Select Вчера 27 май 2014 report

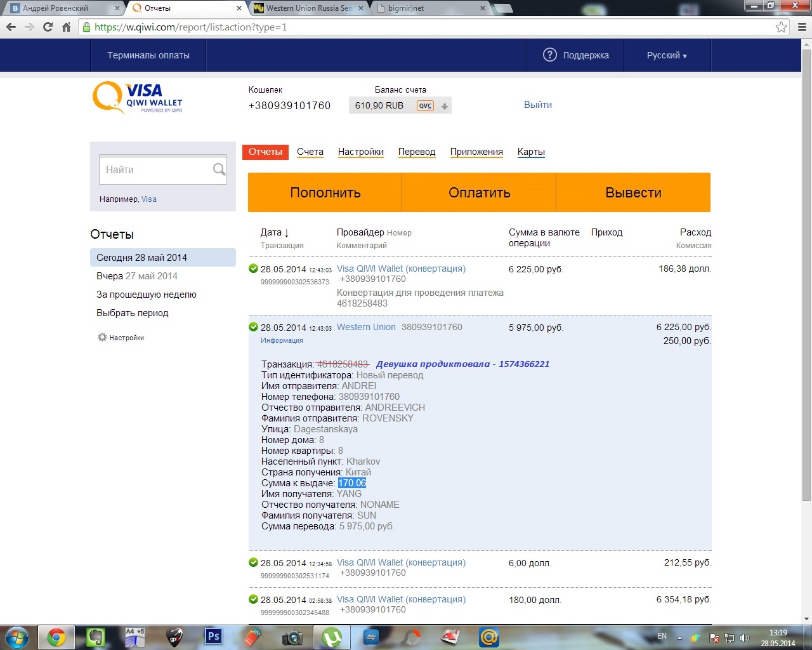click(137, 276)
